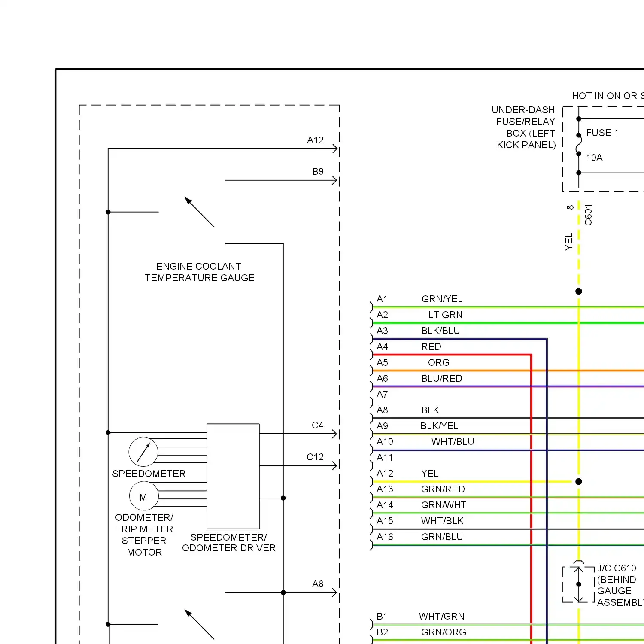Image resolution: width=644 pixels, height=644 pixels.
Task: Click the speedometer/odometer driver box
Action: tap(233, 476)
